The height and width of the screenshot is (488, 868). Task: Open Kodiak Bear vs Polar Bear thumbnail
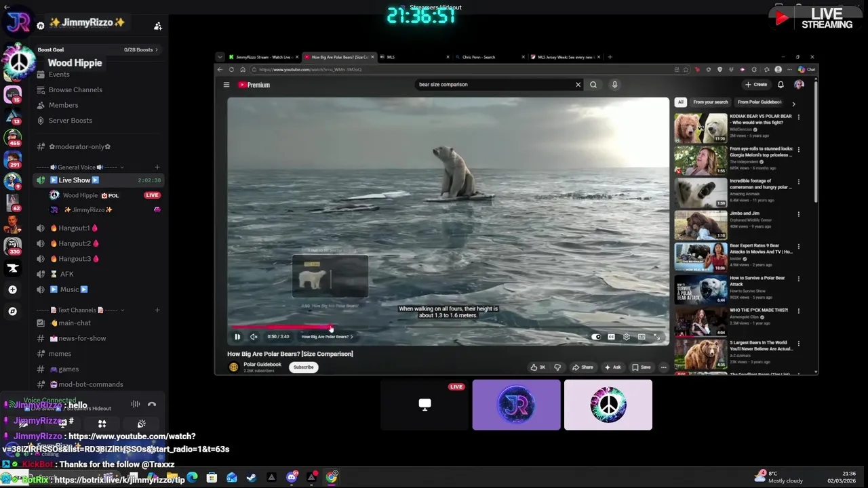[701, 128]
